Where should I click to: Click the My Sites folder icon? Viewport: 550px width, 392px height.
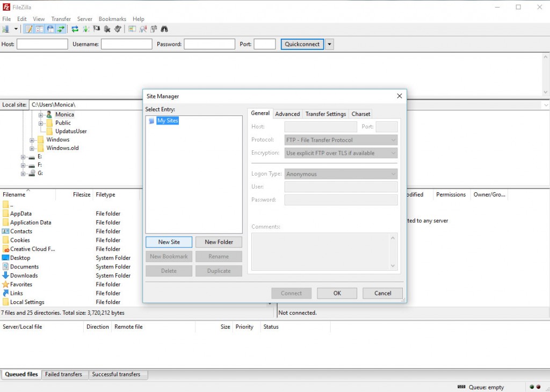click(x=151, y=121)
